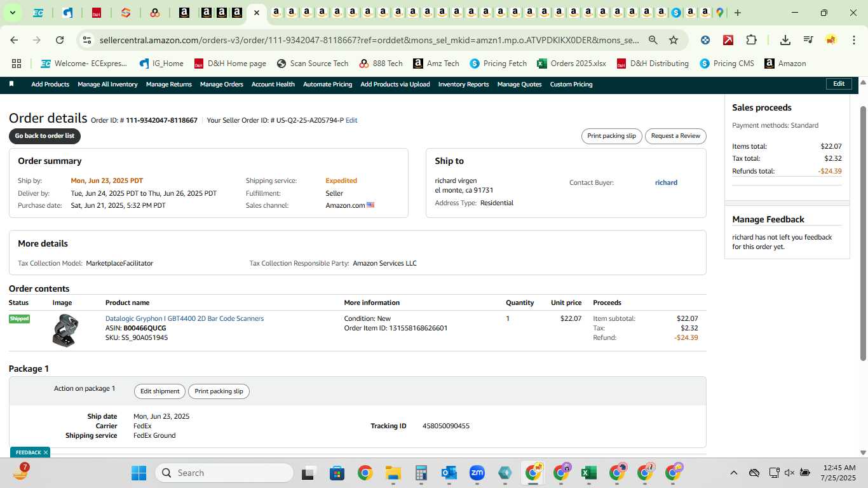Edit the Seller Order ID
Viewport: 868px width, 488px height.
click(x=351, y=120)
